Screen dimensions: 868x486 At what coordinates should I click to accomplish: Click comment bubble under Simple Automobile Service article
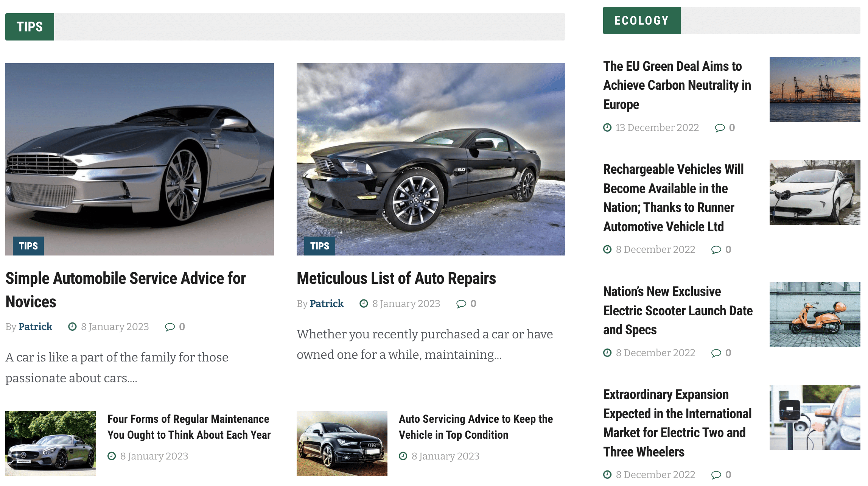click(x=170, y=327)
